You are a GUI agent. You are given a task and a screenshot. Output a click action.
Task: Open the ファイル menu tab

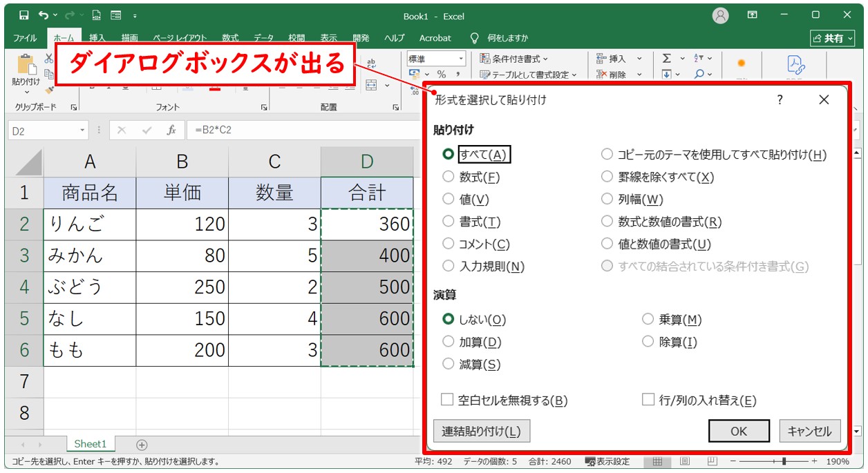[x=26, y=38]
